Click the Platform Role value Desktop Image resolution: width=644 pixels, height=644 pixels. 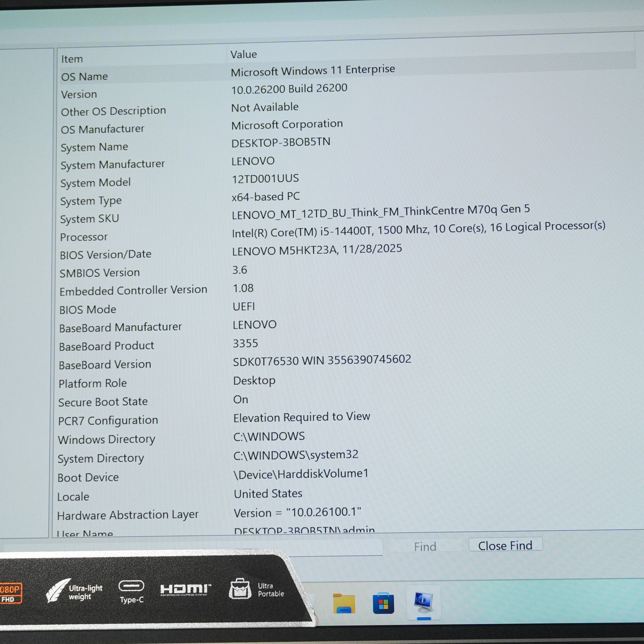coord(254,381)
